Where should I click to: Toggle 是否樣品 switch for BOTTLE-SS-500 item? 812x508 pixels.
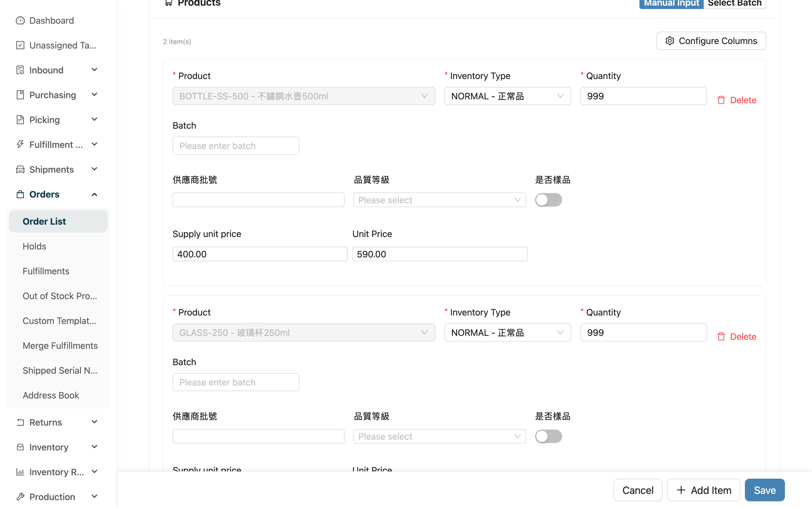click(x=548, y=200)
